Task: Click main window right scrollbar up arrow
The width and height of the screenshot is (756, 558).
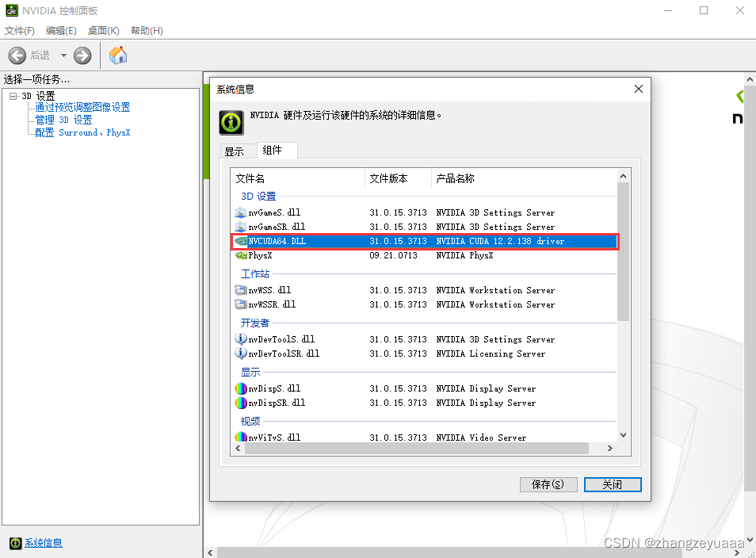Action: click(x=750, y=79)
